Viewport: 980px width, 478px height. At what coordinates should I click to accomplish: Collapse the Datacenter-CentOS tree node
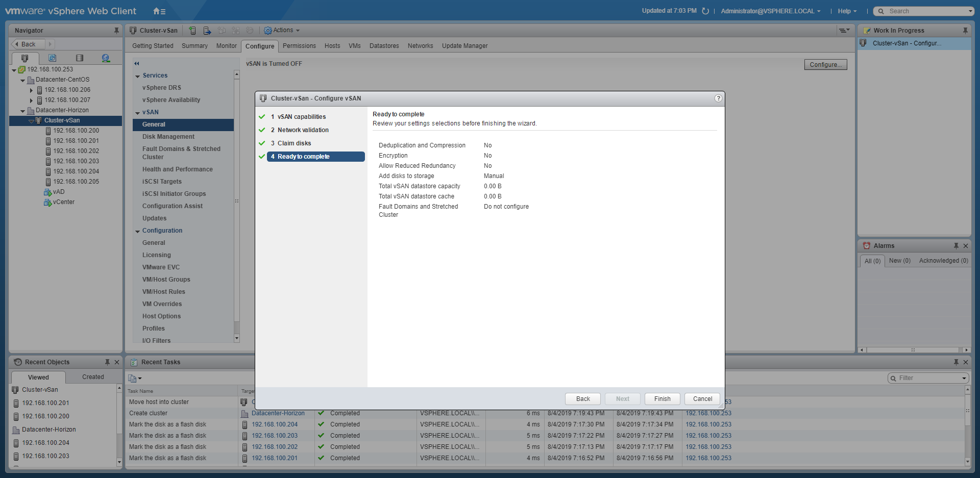click(x=22, y=80)
